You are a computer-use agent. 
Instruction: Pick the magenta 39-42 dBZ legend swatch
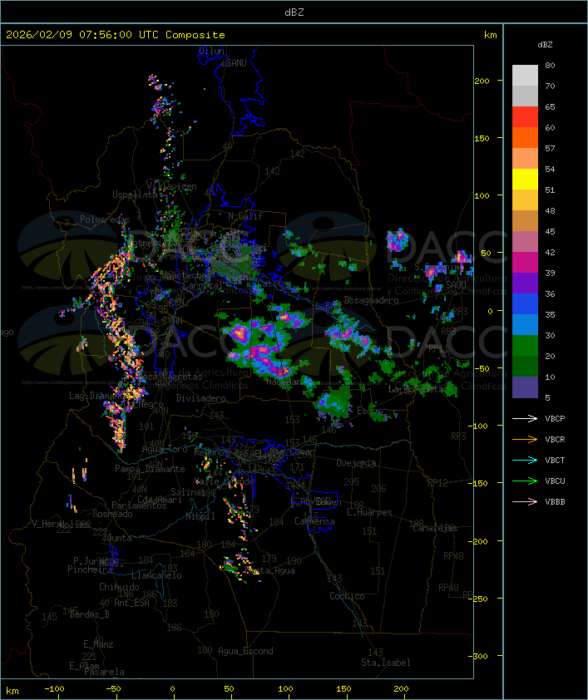[525, 263]
